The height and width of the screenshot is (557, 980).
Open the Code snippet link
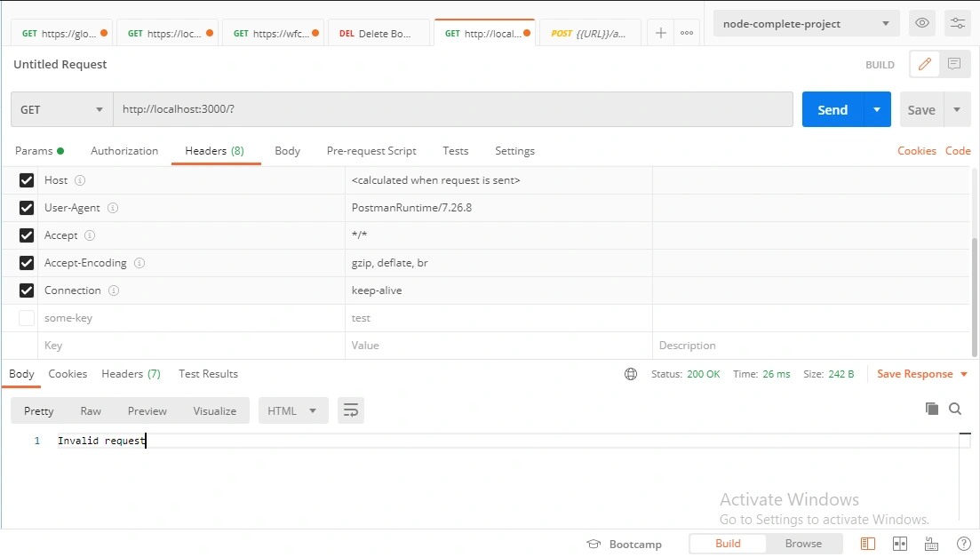[958, 151]
